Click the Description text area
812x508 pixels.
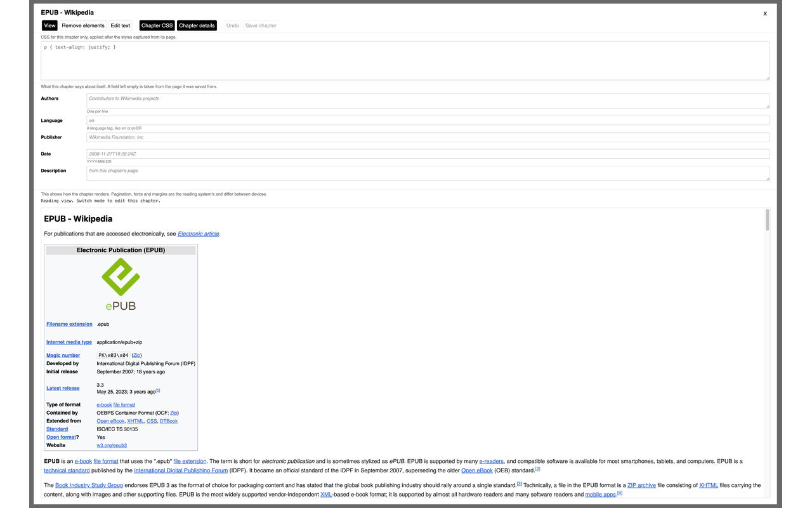428,173
